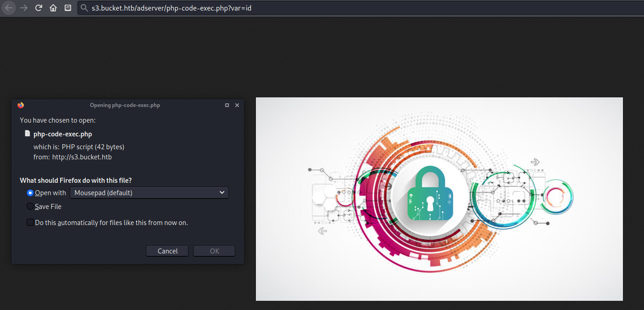Click the forward navigation arrow
Viewport: 644px width, 310px height.
(22, 8)
